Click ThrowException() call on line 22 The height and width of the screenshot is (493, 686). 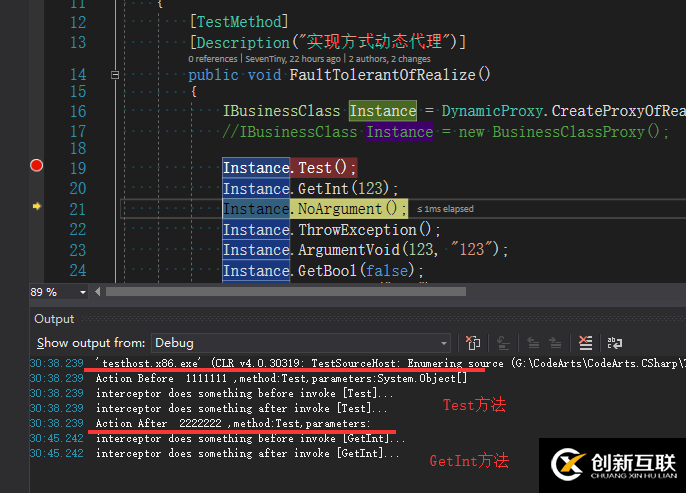pyautogui.click(x=364, y=230)
